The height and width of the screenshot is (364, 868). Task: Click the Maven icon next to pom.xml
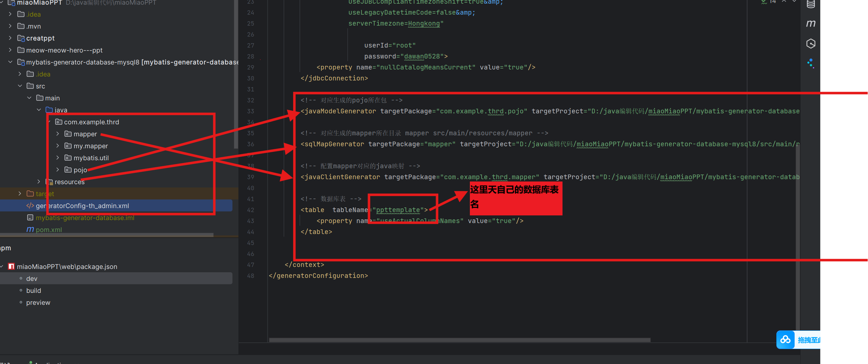pos(30,229)
